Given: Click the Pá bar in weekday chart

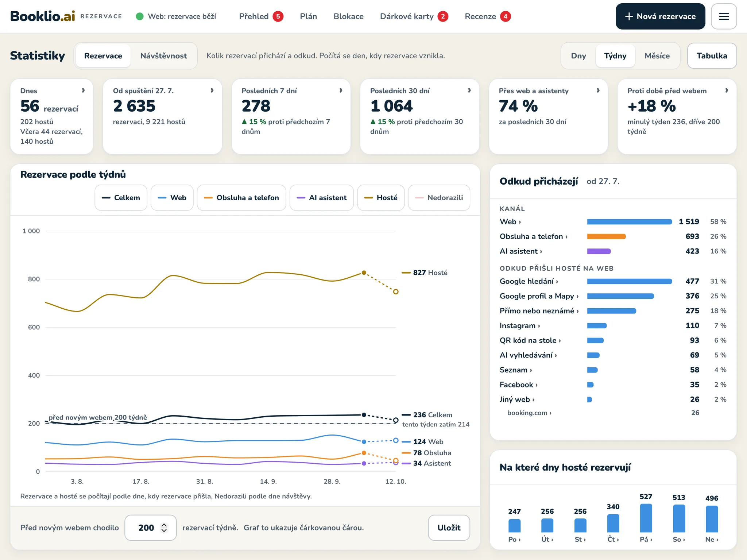Looking at the screenshot, I should [x=646, y=518].
